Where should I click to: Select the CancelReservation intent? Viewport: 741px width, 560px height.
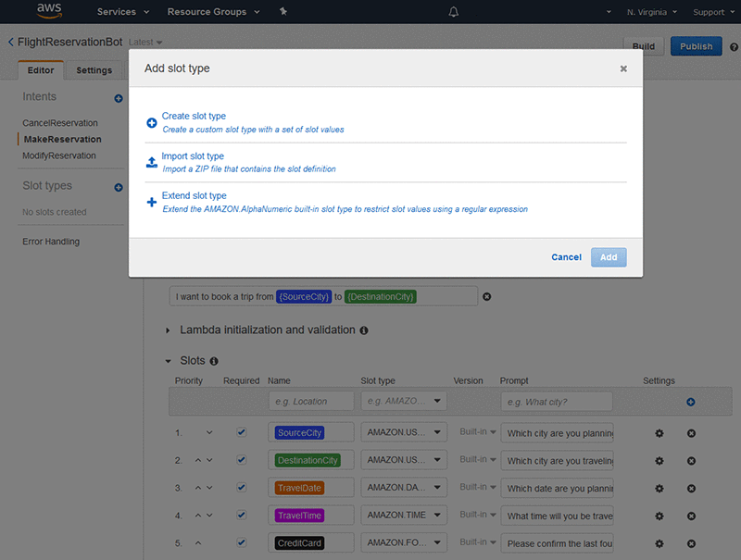tap(60, 123)
